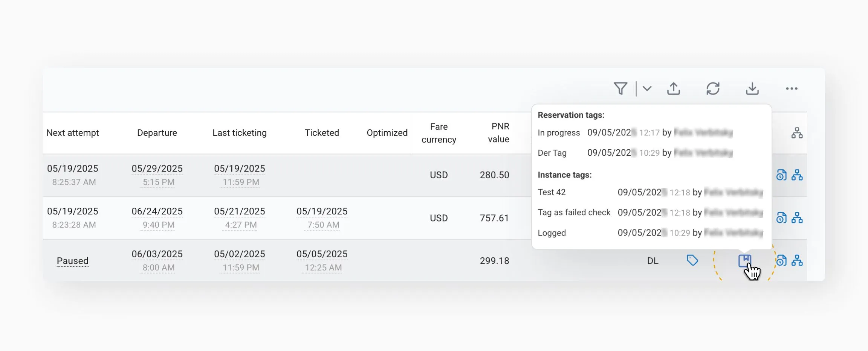Screen dimensions: 868x351
Task: Expand the chevron dropdown beside the filter
Action: (647, 89)
